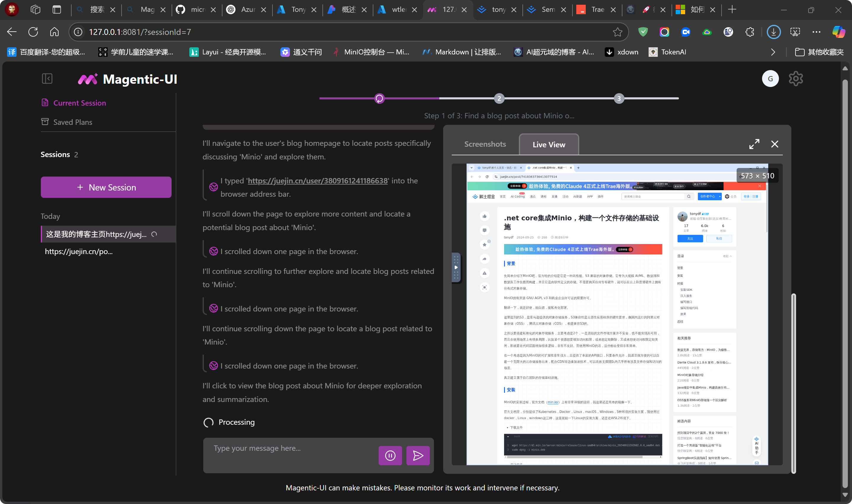Show the overflow bookmarks chevron
This screenshot has width=852, height=504.
tap(773, 52)
